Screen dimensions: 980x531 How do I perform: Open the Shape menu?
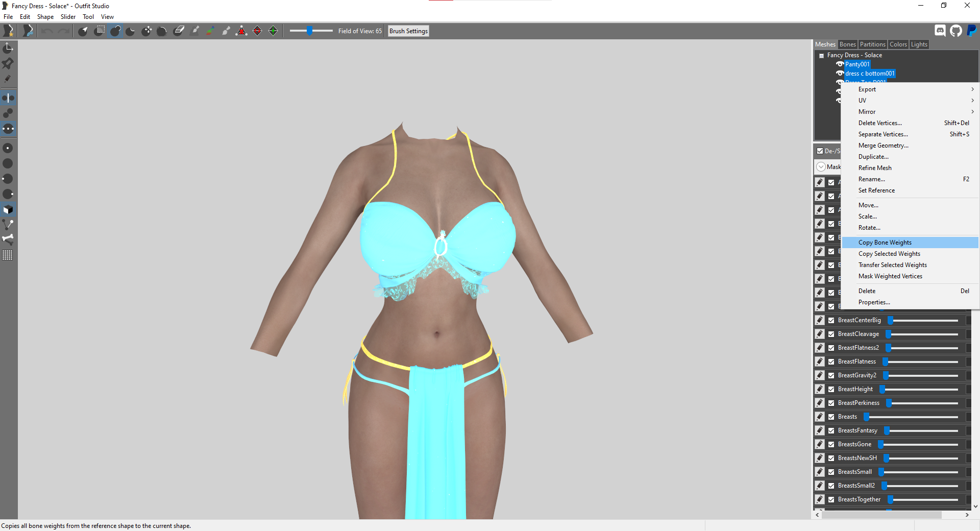click(x=45, y=17)
